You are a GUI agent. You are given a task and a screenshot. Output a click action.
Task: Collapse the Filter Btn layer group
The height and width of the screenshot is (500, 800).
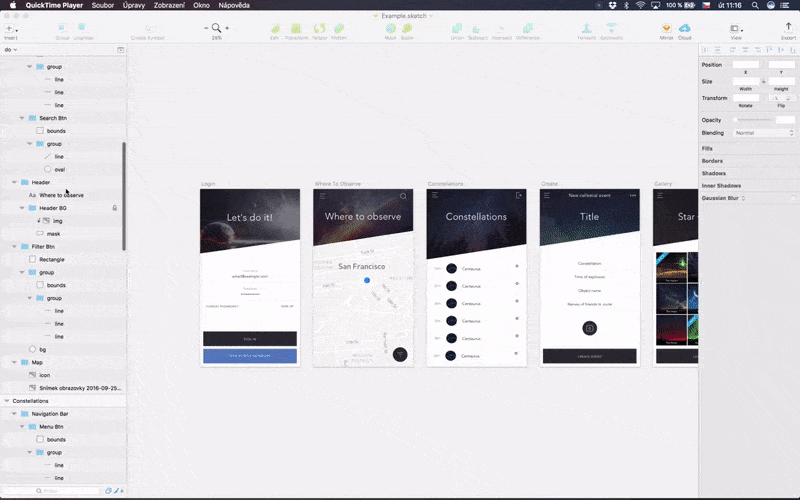[x=14, y=246]
